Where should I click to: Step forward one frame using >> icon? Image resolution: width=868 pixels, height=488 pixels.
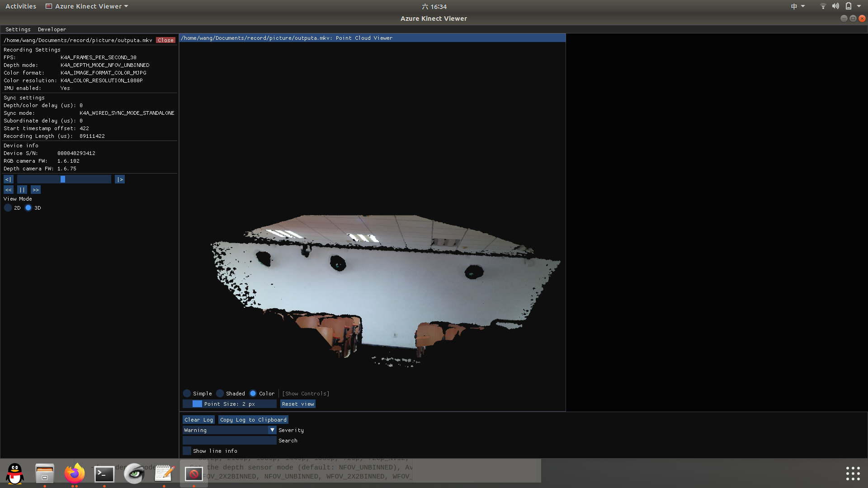[x=35, y=189]
